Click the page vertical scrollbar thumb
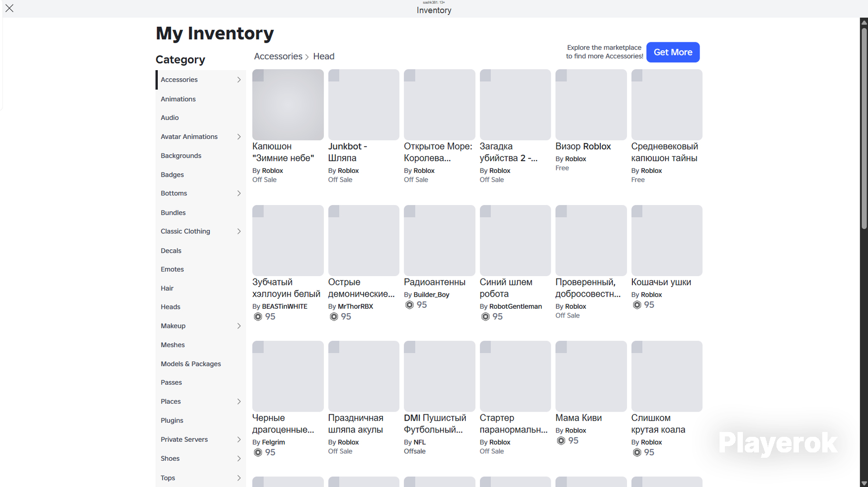 [x=864, y=128]
